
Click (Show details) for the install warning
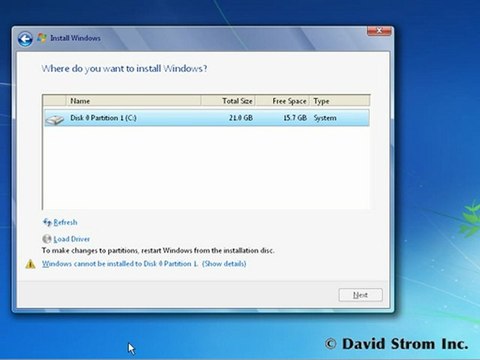[224, 264]
